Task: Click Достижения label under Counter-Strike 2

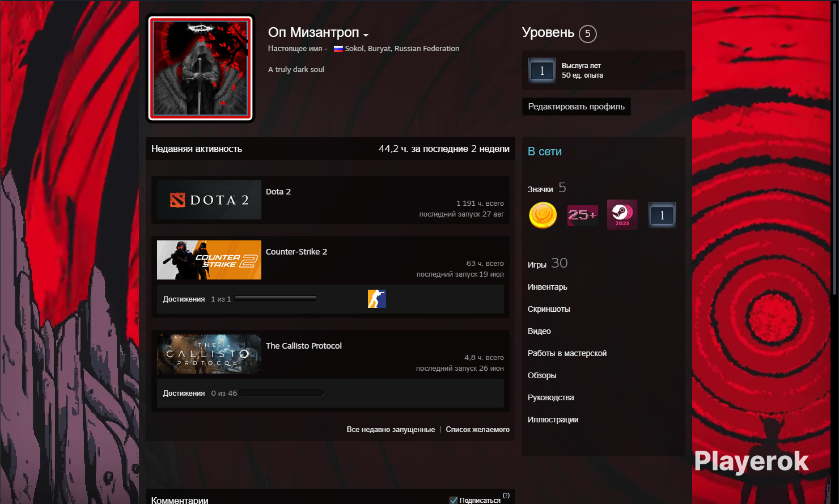Action: point(184,299)
